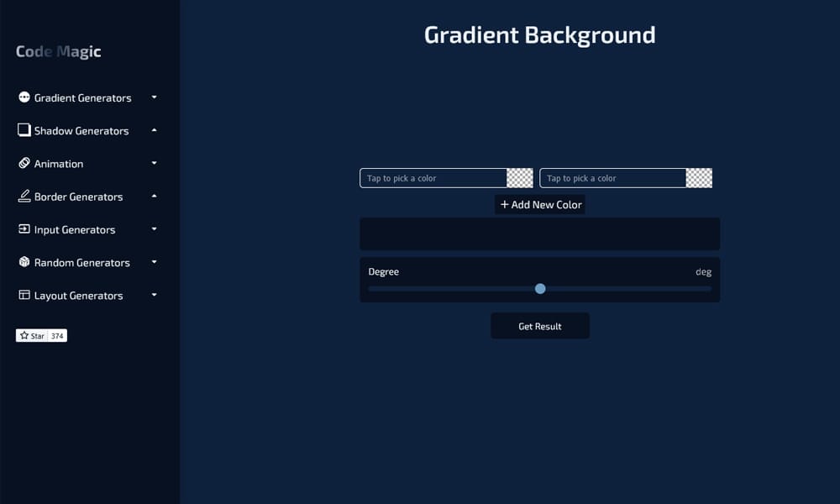
Task: Click the Input Generators icon
Action: coord(25,229)
